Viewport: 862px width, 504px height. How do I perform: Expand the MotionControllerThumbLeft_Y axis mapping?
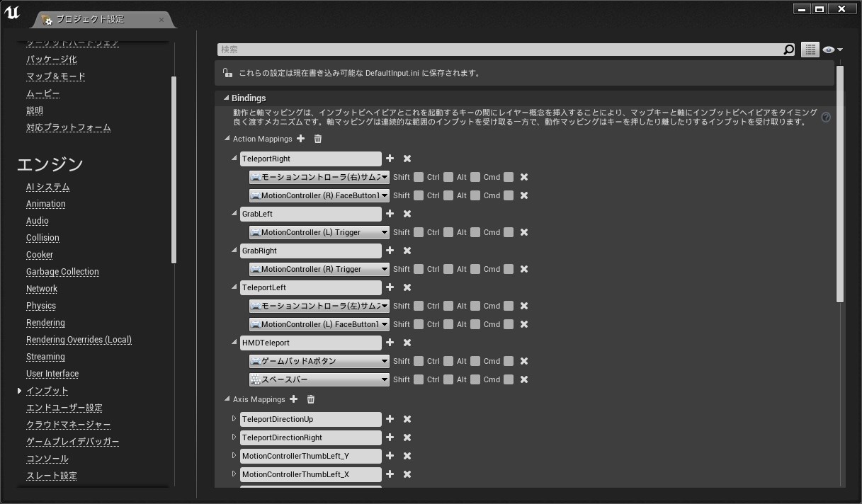(234, 456)
